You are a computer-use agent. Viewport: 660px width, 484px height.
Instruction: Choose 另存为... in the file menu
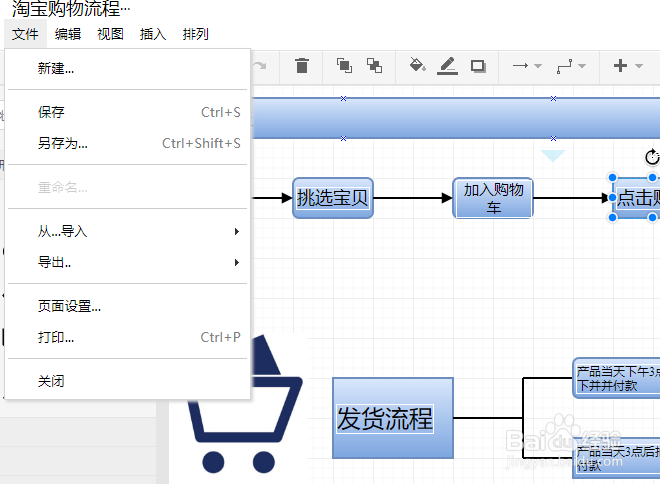[x=128, y=143]
